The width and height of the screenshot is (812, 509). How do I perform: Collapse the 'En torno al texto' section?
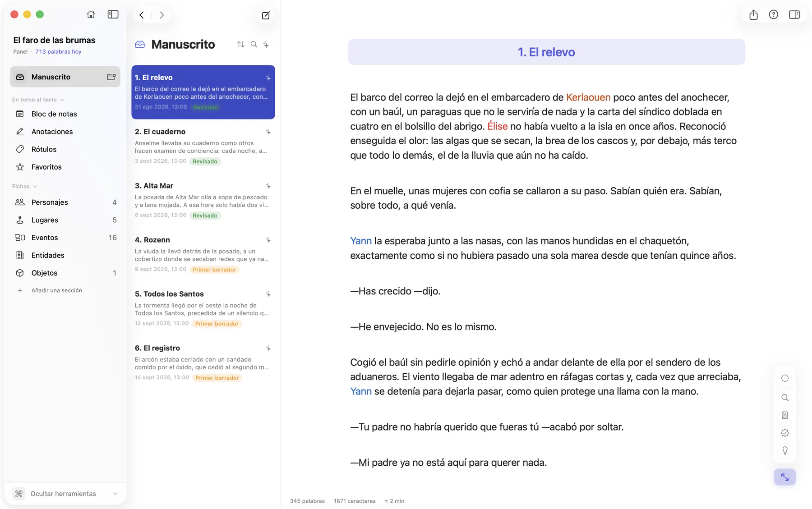tap(63, 100)
